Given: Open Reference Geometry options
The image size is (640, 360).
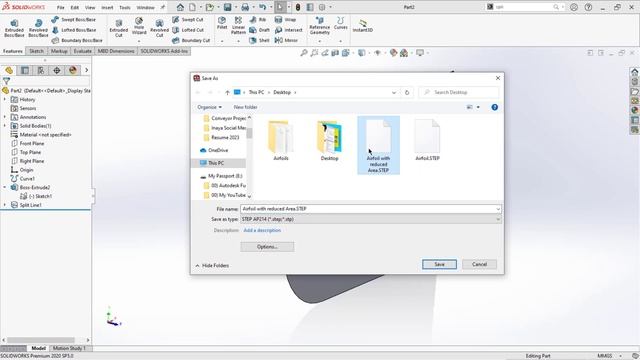Looking at the screenshot, I should point(320,26).
